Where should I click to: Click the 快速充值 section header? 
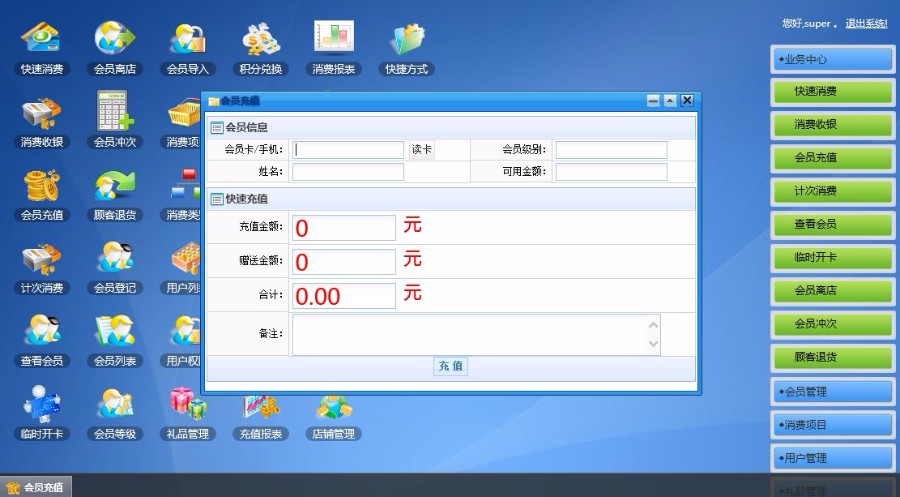pyautogui.click(x=451, y=199)
